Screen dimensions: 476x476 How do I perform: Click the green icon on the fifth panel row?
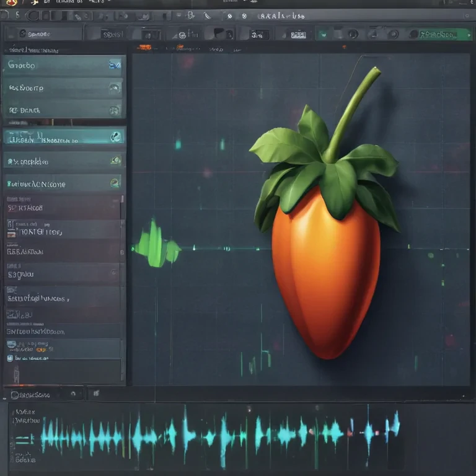click(x=116, y=160)
